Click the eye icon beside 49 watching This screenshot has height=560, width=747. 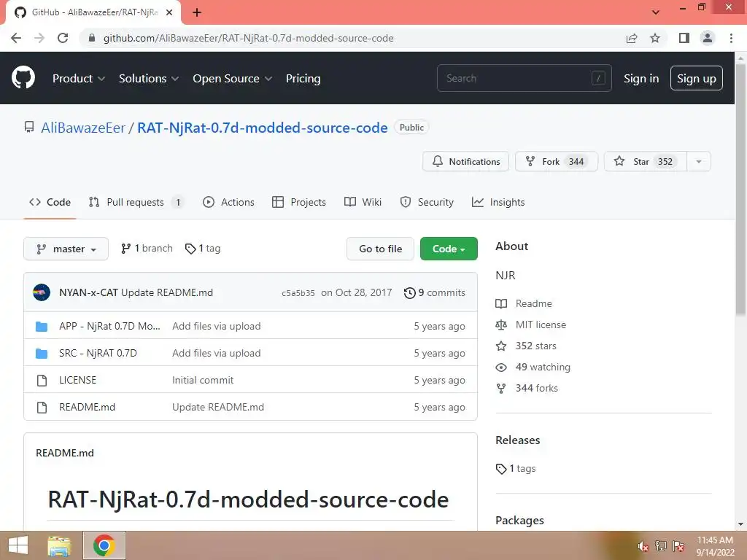click(x=501, y=367)
